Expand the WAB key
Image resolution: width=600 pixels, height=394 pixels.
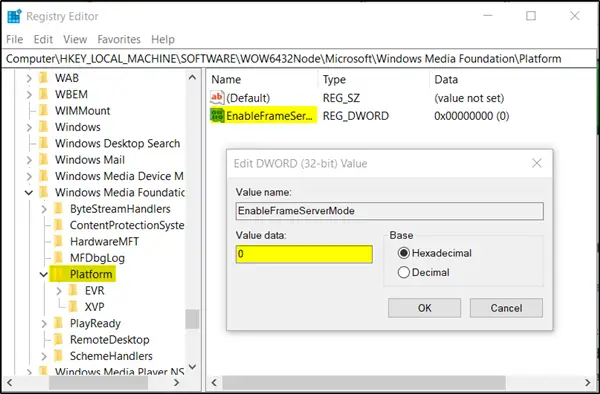click(29, 78)
